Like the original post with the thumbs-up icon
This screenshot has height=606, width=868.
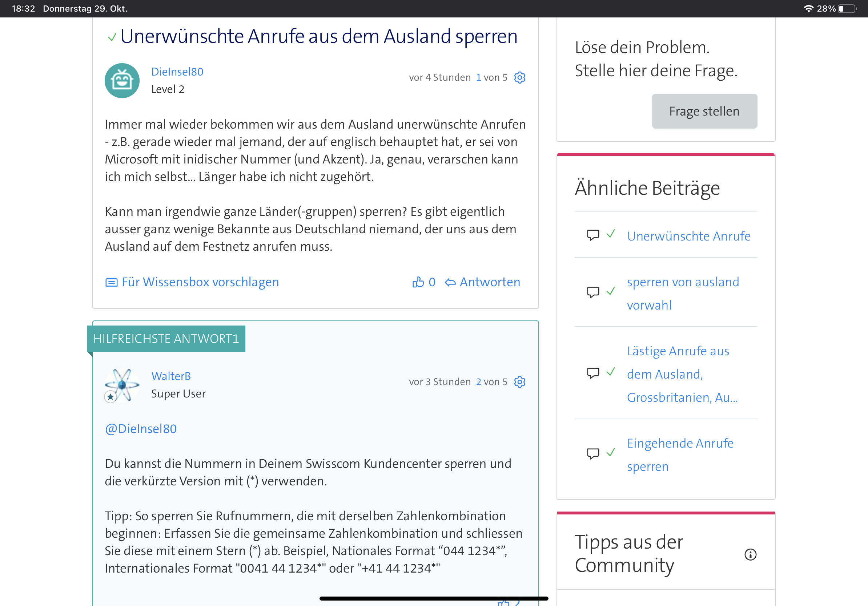[x=418, y=282]
